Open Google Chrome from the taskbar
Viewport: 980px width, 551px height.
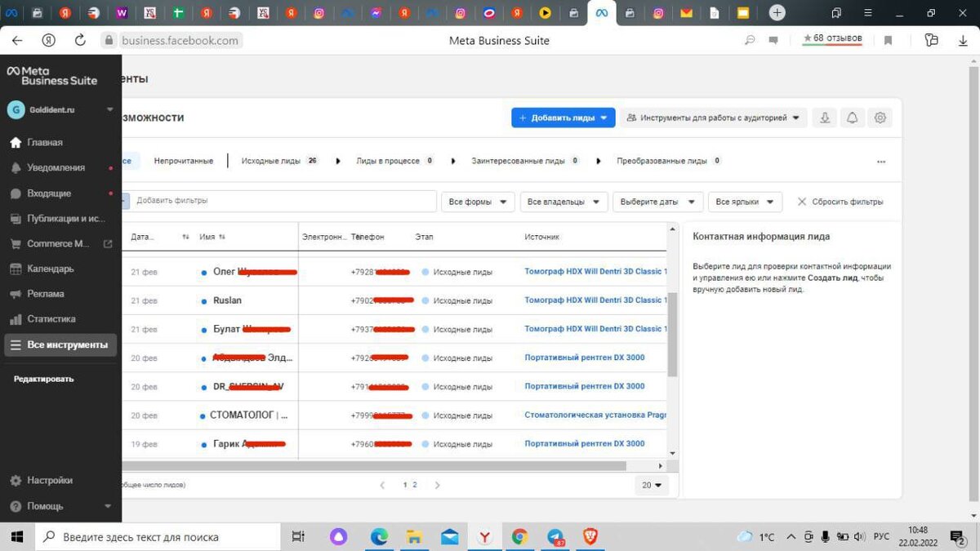tap(519, 537)
